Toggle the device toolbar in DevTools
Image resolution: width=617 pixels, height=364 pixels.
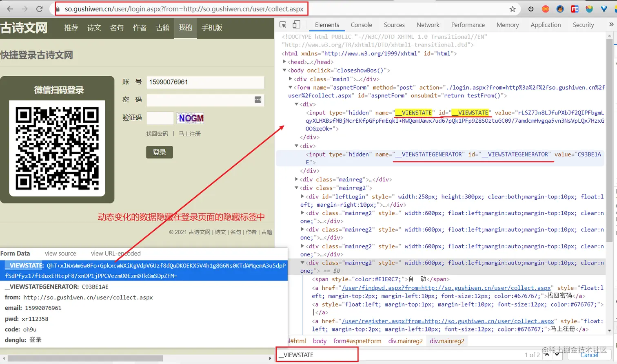tap(297, 25)
